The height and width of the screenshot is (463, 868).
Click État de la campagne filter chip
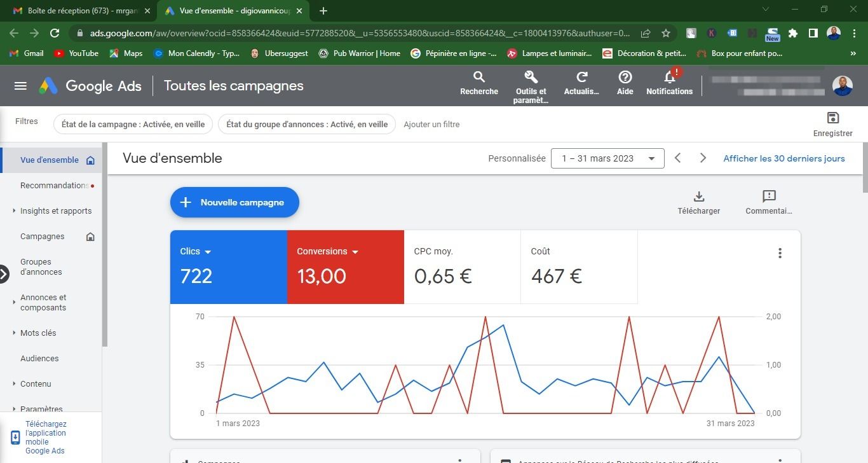click(x=133, y=124)
